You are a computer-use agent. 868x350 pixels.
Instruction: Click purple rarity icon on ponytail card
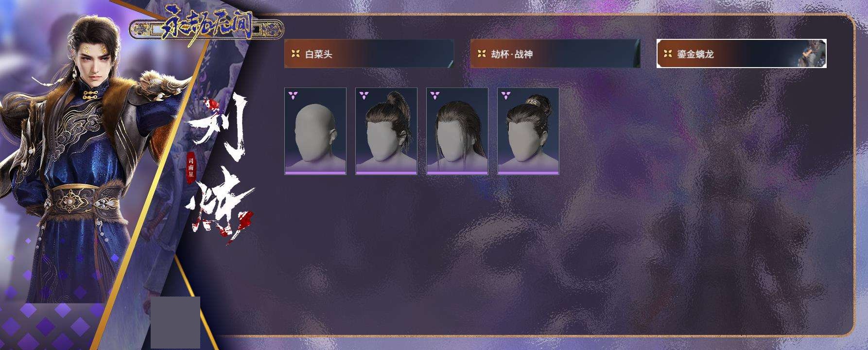click(364, 95)
